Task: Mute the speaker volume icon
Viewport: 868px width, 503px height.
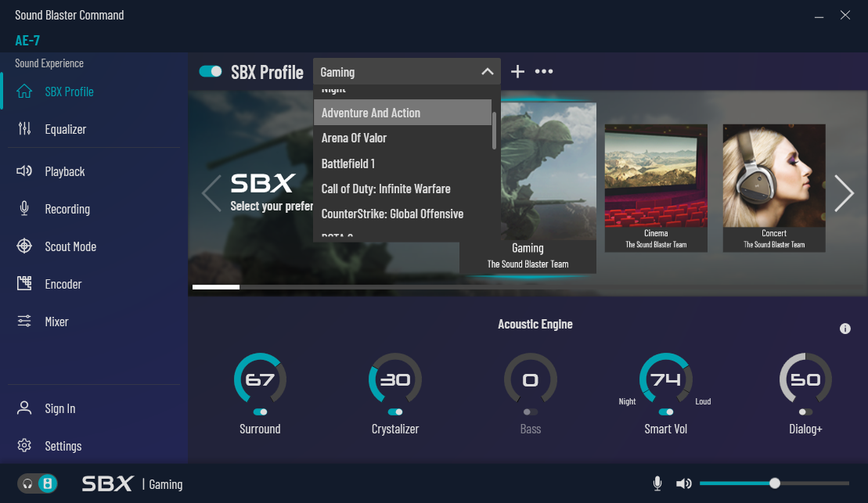Action: coord(683,483)
